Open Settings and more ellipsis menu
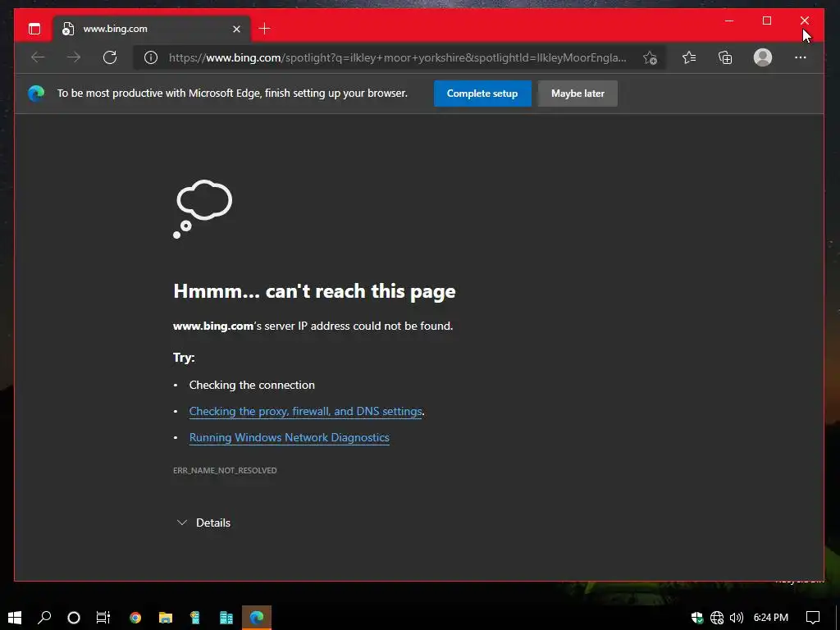The height and width of the screenshot is (630, 840). (800, 57)
